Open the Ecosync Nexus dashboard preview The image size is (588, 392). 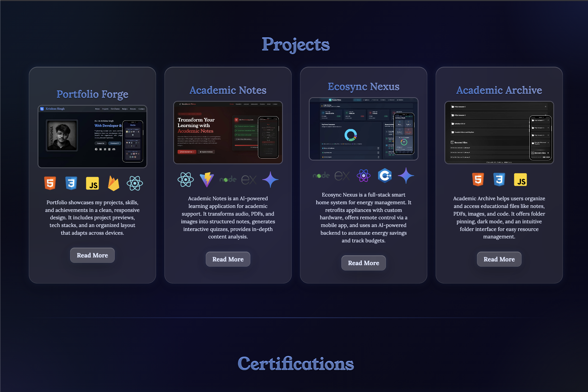364,129
